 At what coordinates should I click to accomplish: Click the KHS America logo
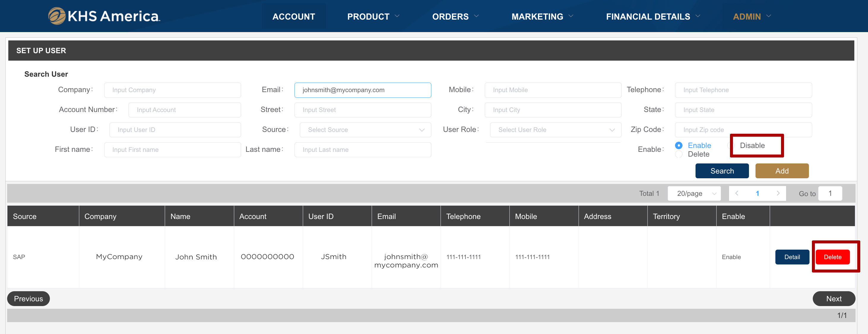click(104, 16)
